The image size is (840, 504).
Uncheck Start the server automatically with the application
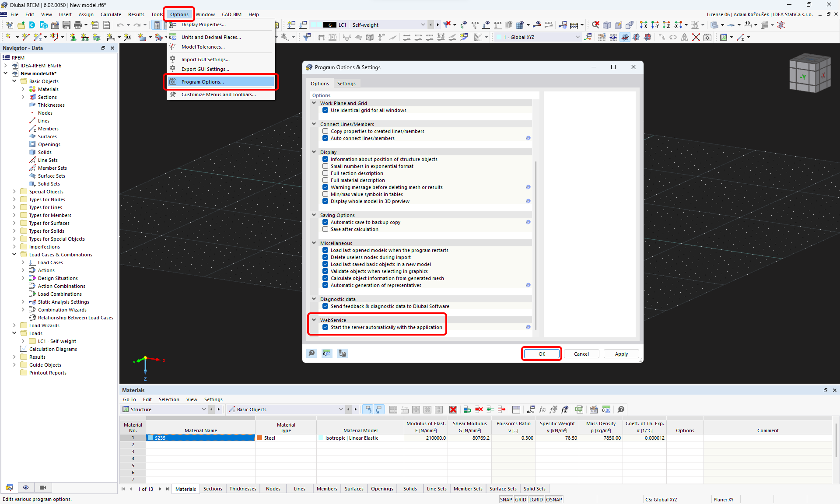pos(325,327)
